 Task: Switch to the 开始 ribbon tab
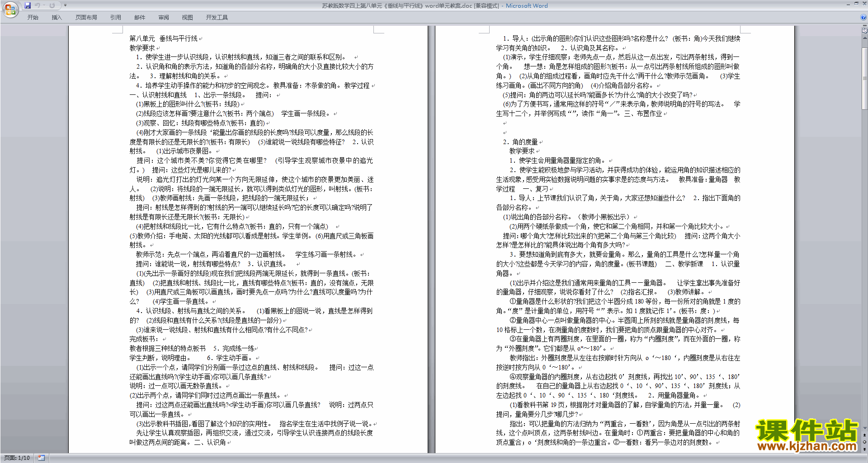33,18
